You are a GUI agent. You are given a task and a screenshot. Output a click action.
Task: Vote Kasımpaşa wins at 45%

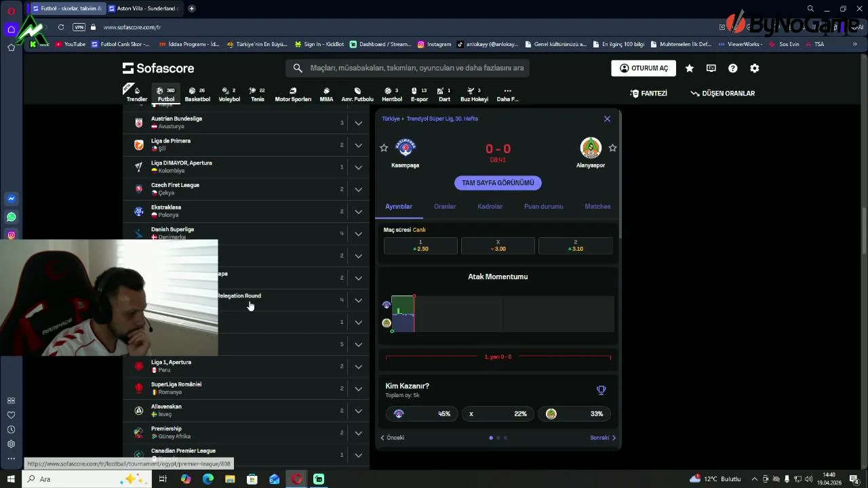[421, 414]
